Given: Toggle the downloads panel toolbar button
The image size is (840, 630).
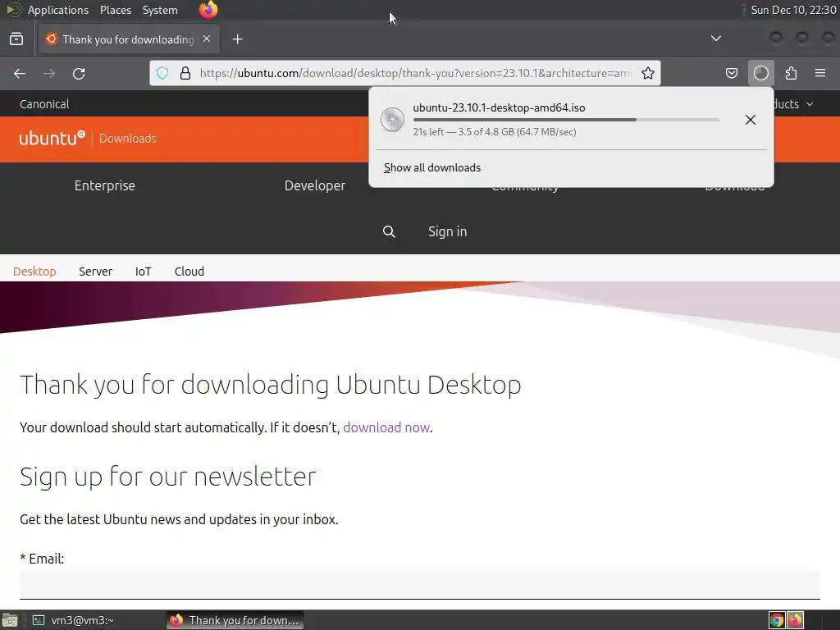Looking at the screenshot, I should point(760,73).
